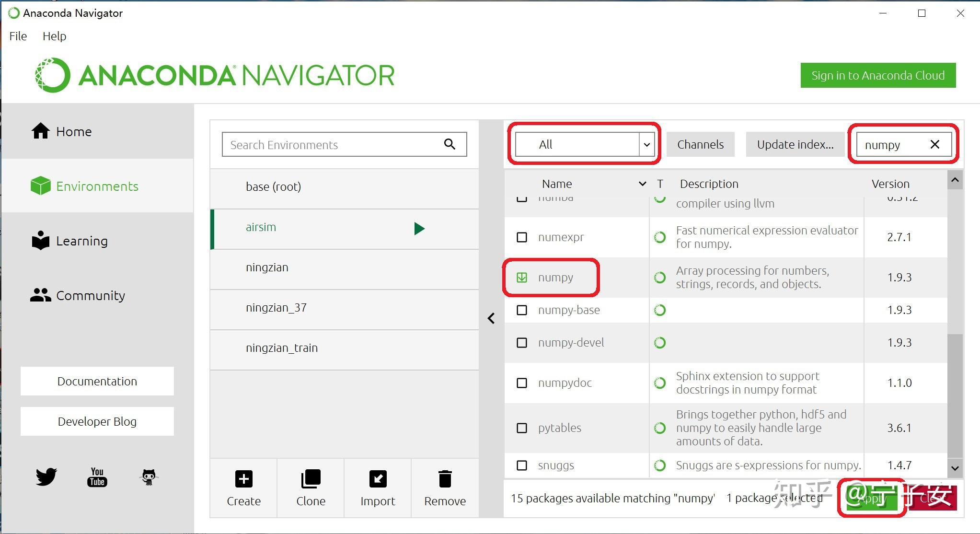Click the Search Environments input field
The height and width of the screenshot is (534, 980).
(x=331, y=145)
